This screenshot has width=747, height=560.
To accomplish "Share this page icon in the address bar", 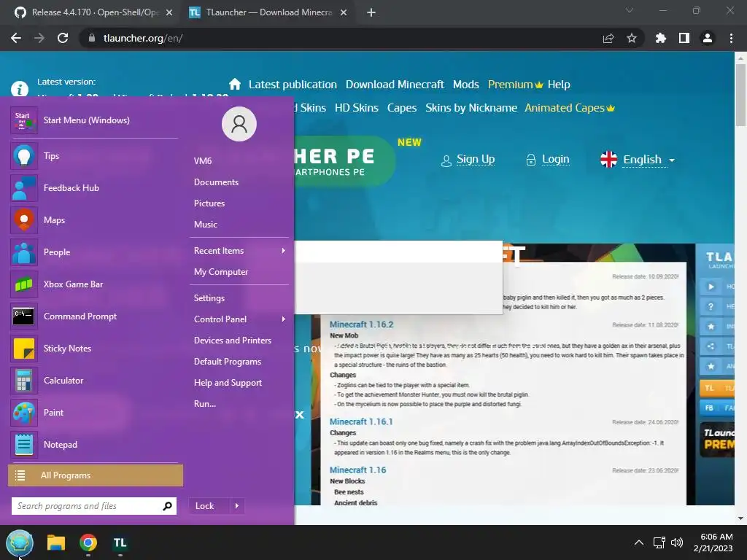I will [608, 38].
